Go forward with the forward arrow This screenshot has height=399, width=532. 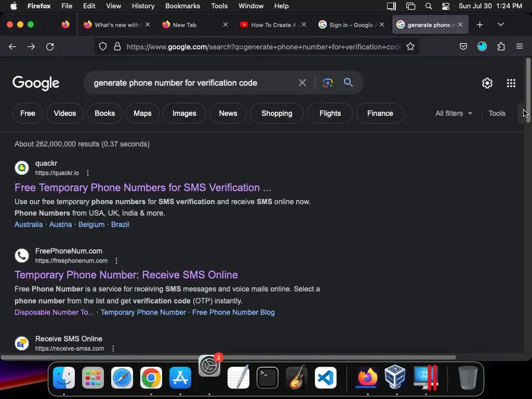tap(31, 46)
